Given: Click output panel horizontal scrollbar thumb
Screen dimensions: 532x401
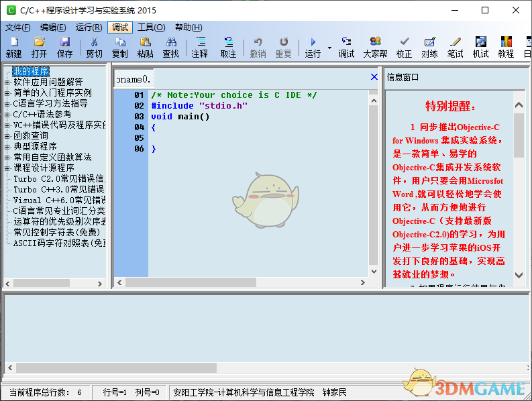Looking at the screenshot, I should (116, 367).
